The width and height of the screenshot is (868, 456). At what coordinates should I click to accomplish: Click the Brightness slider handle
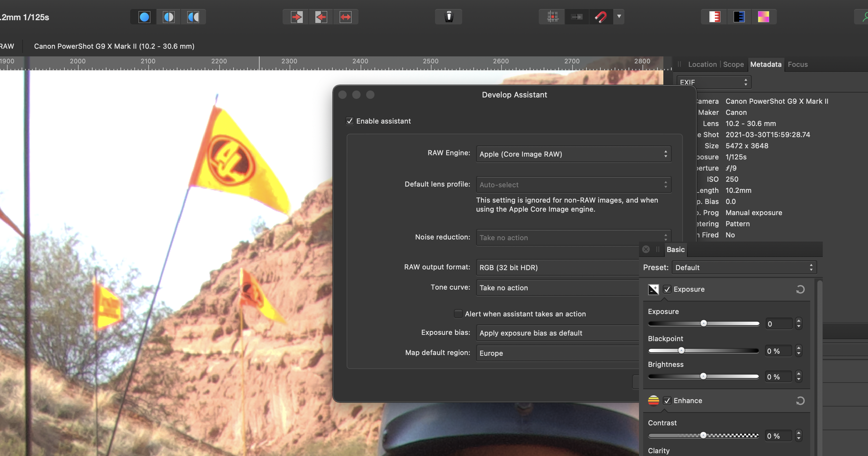703,376
